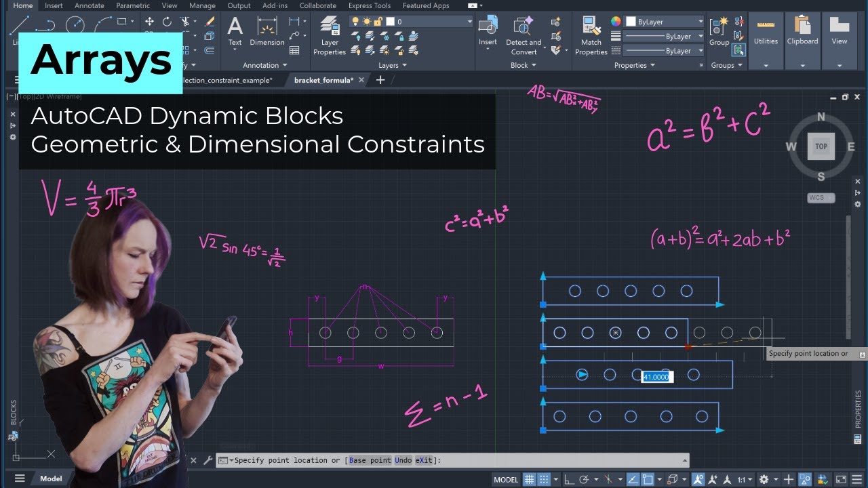Open the annotation scale 1:1 dropdown

pyautogui.click(x=745, y=479)
